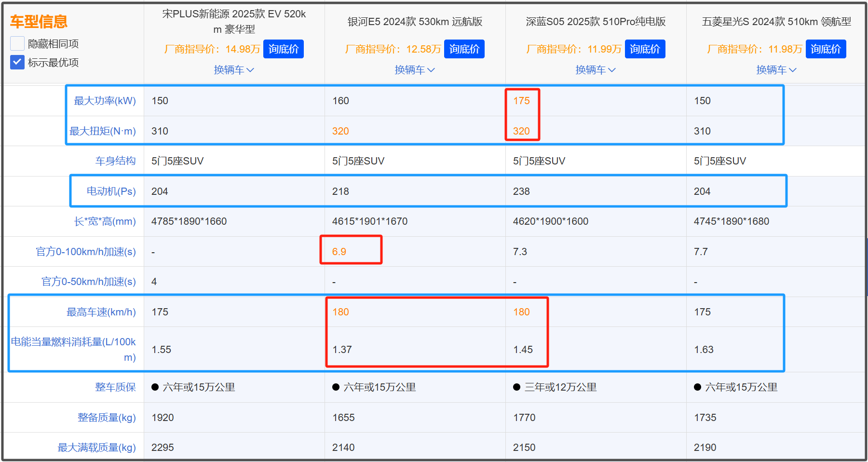Select the 6.9 acceleration value for 银河E5
868x462 pixels.
(339, 252)
